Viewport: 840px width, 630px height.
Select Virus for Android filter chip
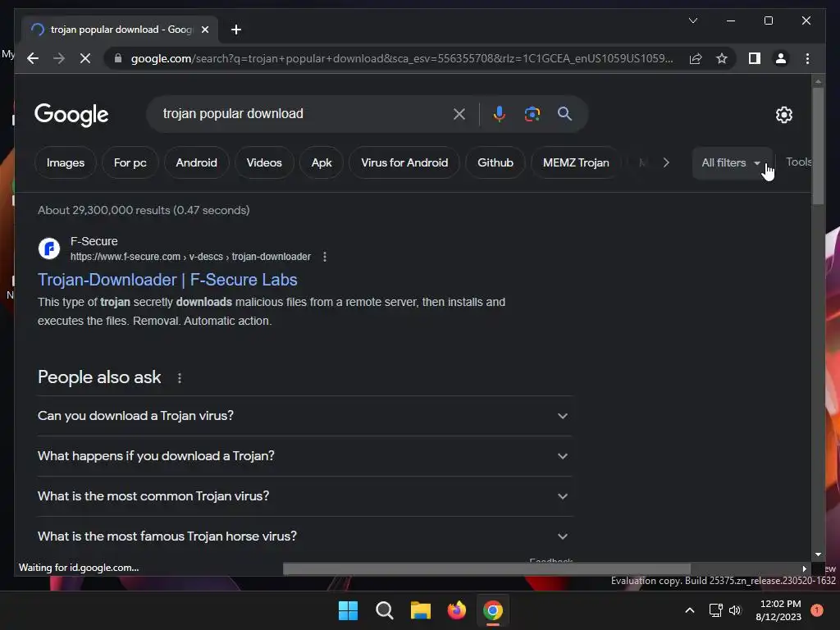pyautogui.click(x=404, y=162)
